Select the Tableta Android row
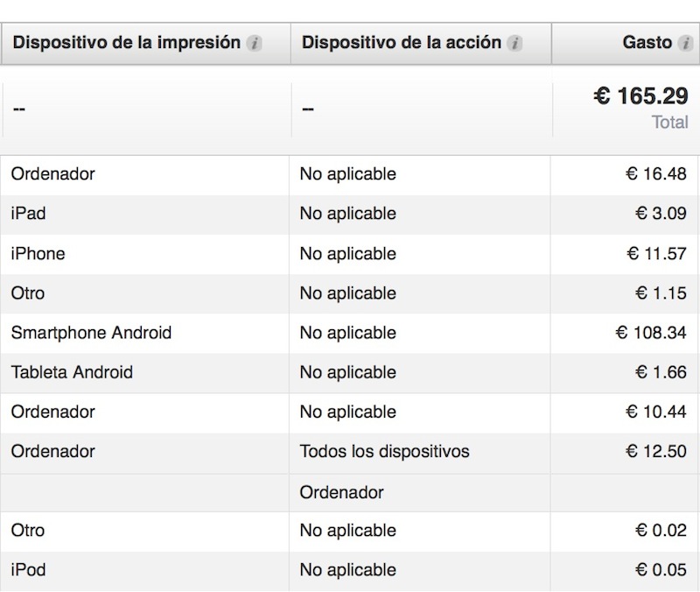The width and height of the screenshot is (700, 592). [x=350, y=372]
